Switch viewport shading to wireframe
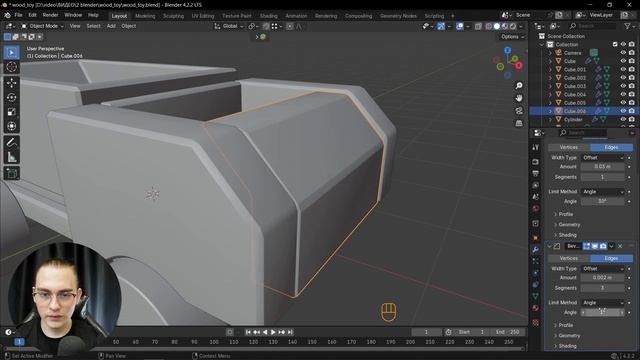 click(489, 26)
